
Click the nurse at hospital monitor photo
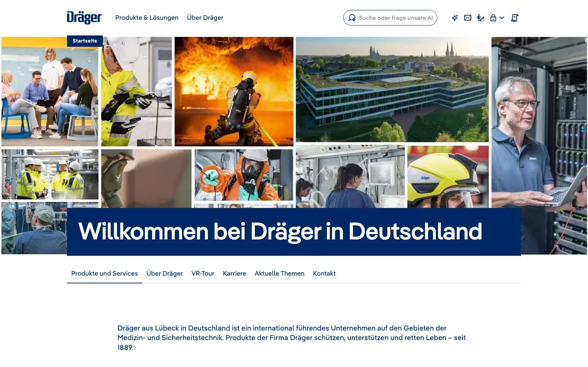coord(350,176)
